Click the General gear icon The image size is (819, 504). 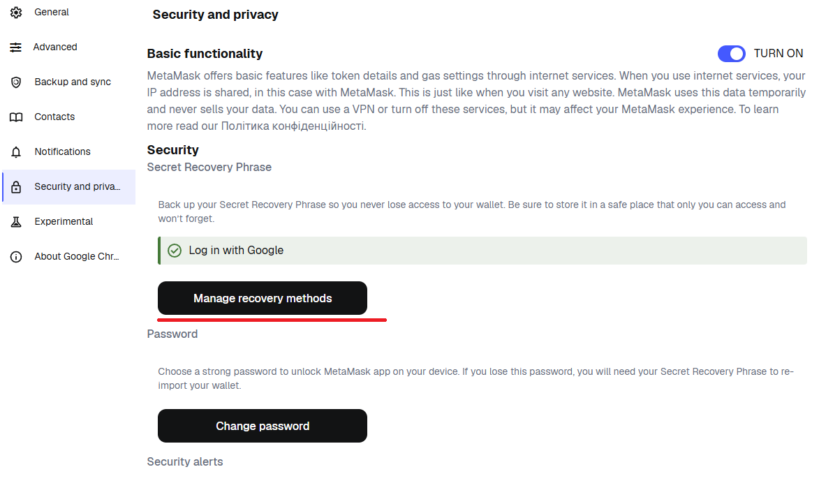pos(16,13)
